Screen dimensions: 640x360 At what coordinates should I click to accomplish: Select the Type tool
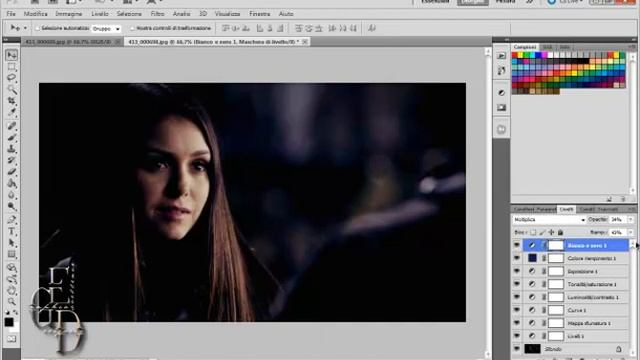pos(12,232)
